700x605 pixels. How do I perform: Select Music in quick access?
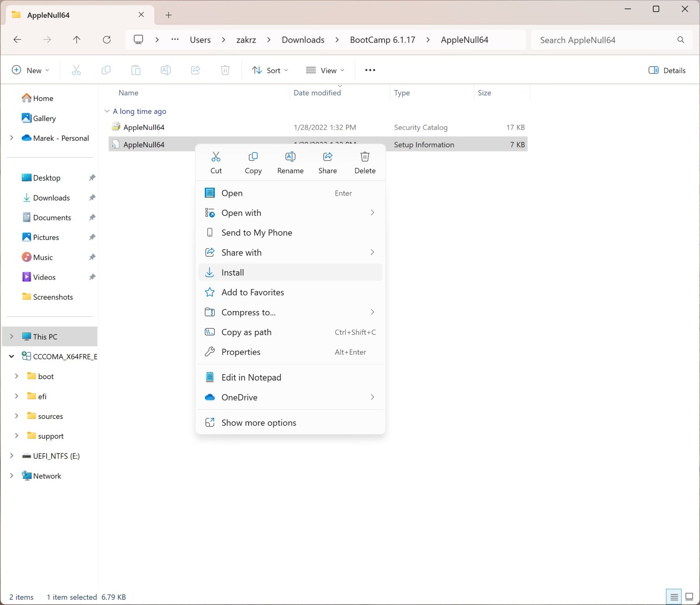(43, 257)
